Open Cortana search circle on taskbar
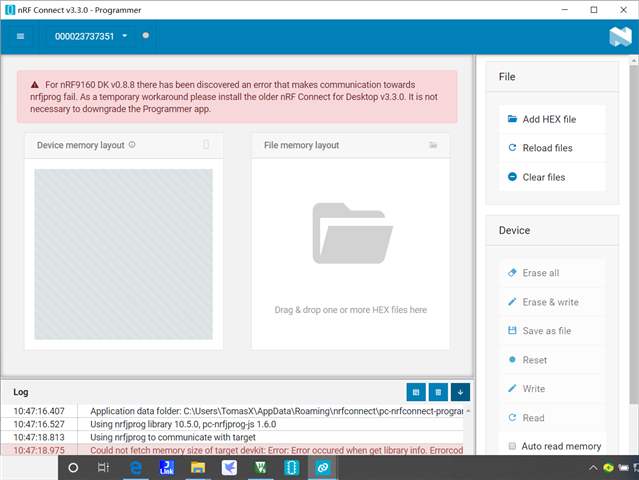The image size is (639, 480). point(73,467)
